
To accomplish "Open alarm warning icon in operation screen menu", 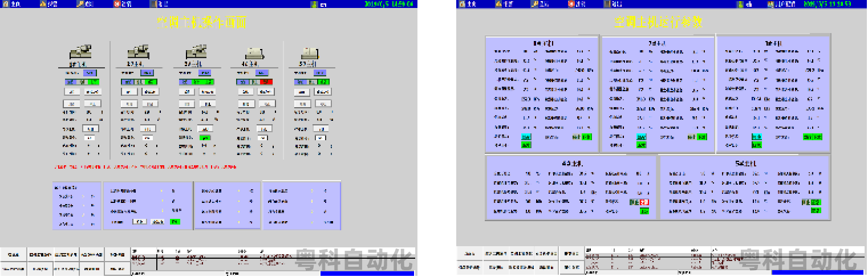I will 43,4.
